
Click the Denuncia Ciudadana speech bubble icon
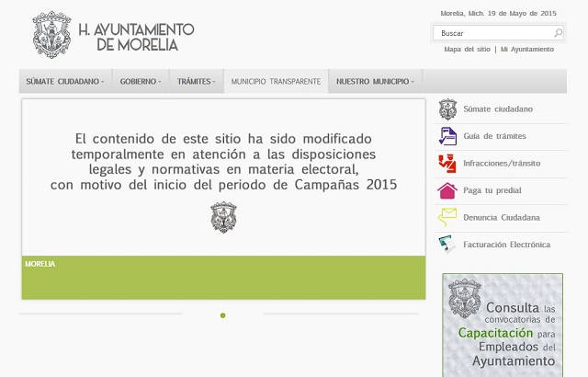(447, 217)
